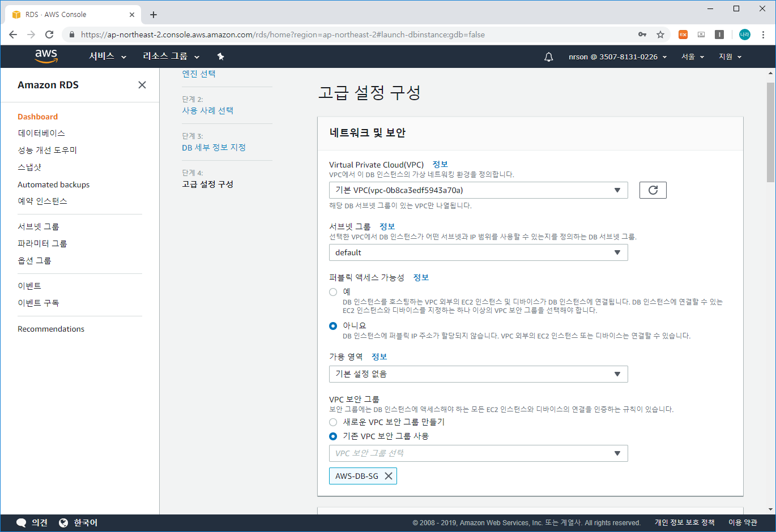Open the 가용 영역 dropdown
776x532 pixels.
479,374
